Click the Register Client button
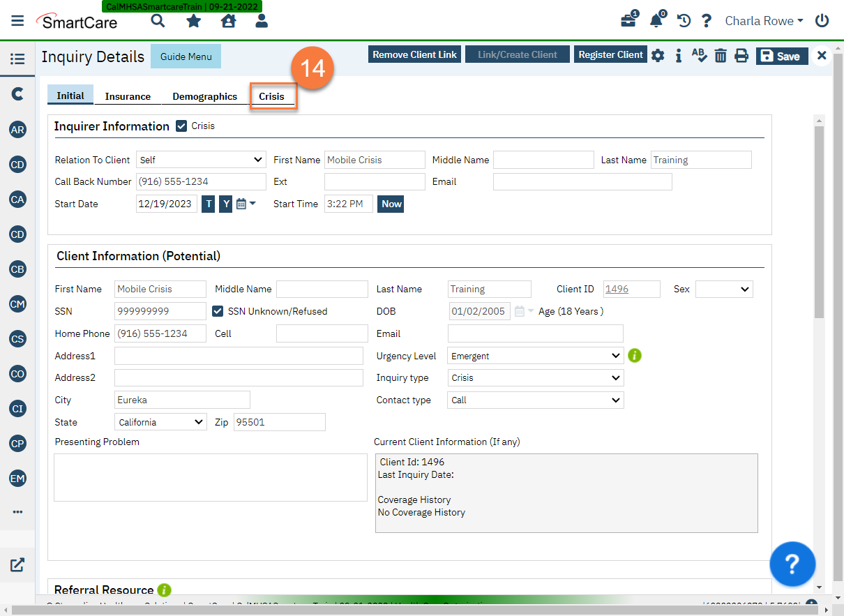The width and height of the screenshot is (844, 616). [x=610, y=54]
